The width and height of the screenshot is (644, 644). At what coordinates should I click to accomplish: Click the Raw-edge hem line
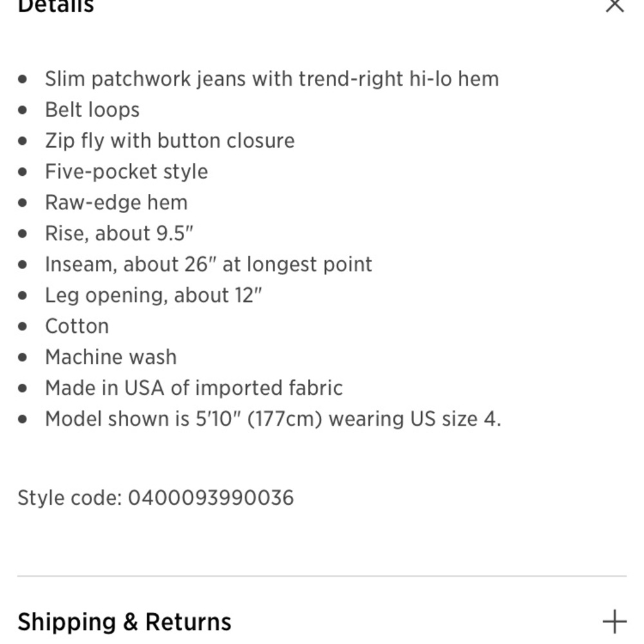117,202
